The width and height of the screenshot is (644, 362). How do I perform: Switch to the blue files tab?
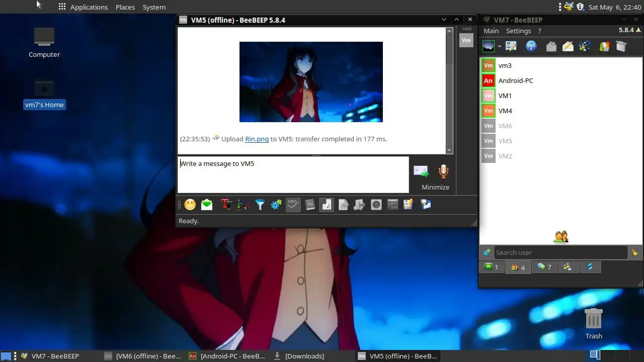590,267
